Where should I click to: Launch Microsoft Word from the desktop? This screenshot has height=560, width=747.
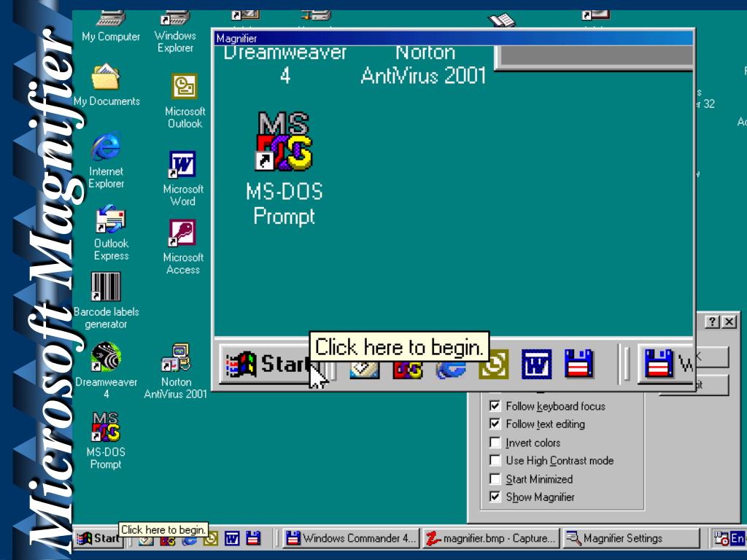click(x=183, y=178)
